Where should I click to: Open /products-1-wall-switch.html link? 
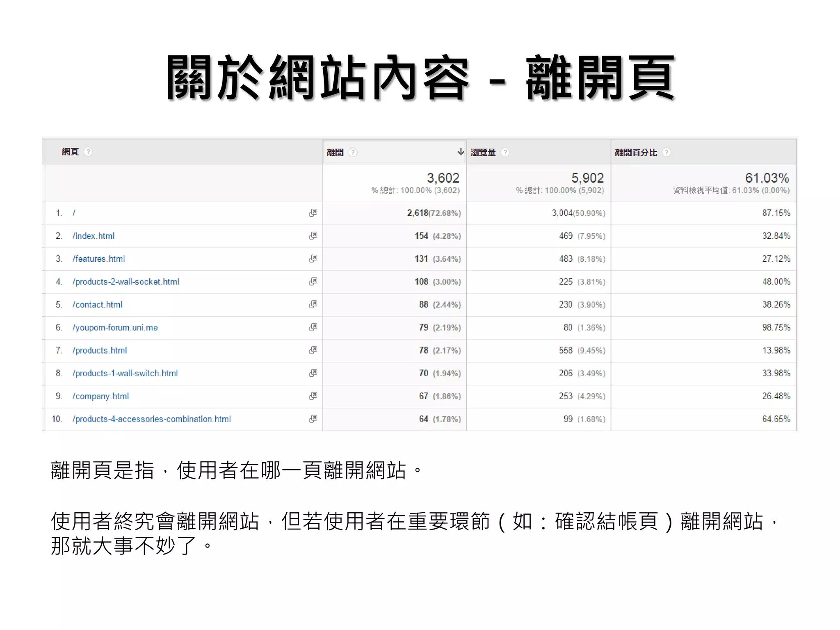coord(125,373)
